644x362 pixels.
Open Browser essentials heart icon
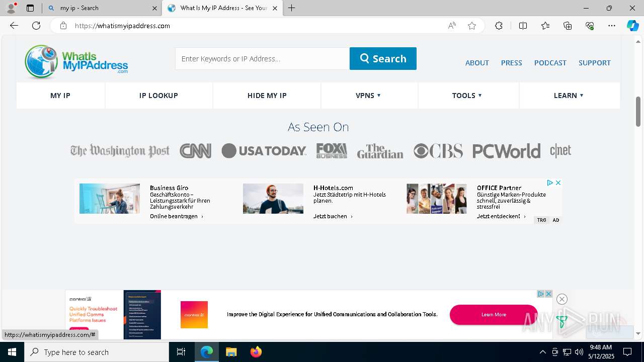click(x=590, y=26)
